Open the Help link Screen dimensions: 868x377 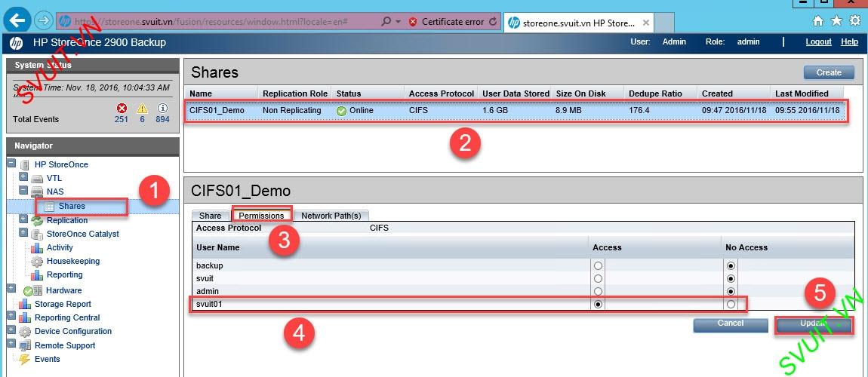(849, 42)
